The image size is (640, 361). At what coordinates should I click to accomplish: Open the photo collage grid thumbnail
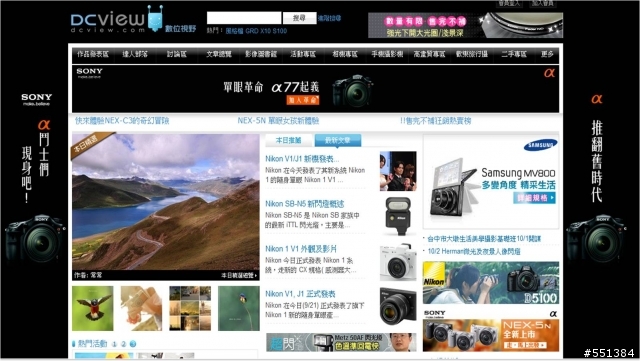[190, 308]
